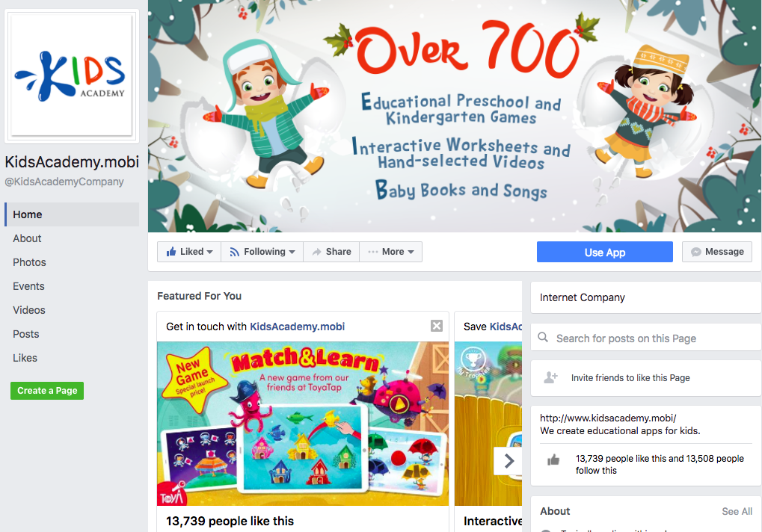Click the green Create a Page button
Viewport: 762px width, 532px height.
coord(47,391)
